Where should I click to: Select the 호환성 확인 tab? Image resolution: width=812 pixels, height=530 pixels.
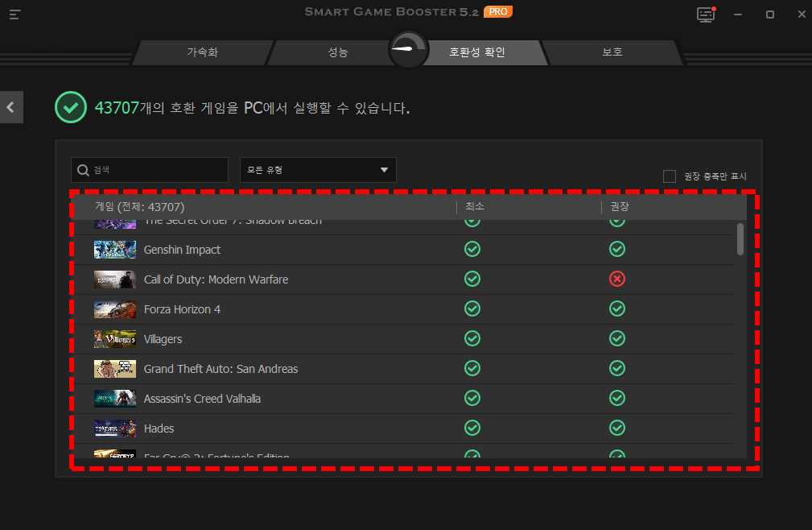(x=477, y=52)
